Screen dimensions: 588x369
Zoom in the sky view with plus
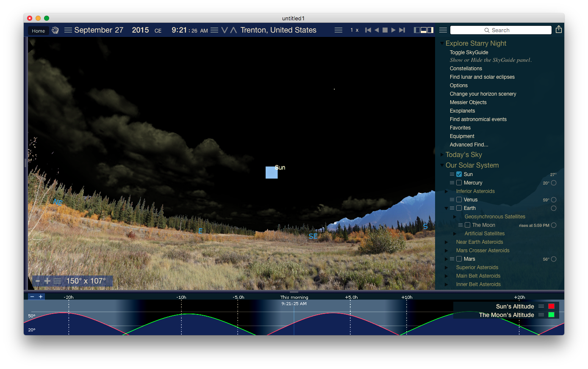(x=47, y=281)
